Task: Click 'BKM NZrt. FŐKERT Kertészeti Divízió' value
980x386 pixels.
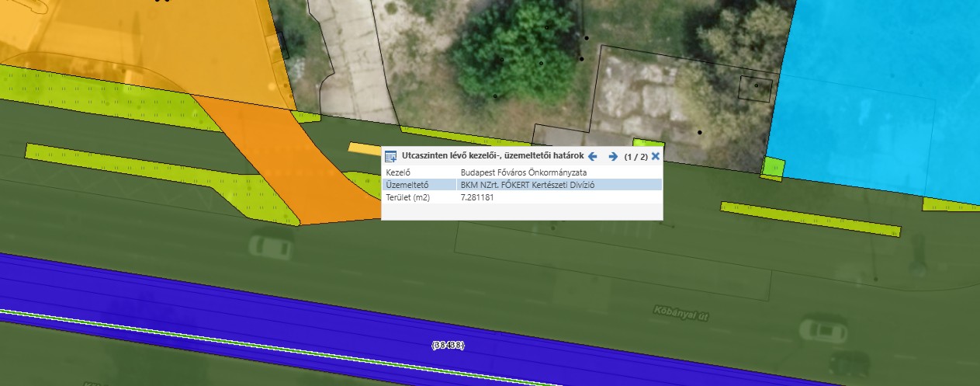Action: pyautogui.click(x=532, y=185)
